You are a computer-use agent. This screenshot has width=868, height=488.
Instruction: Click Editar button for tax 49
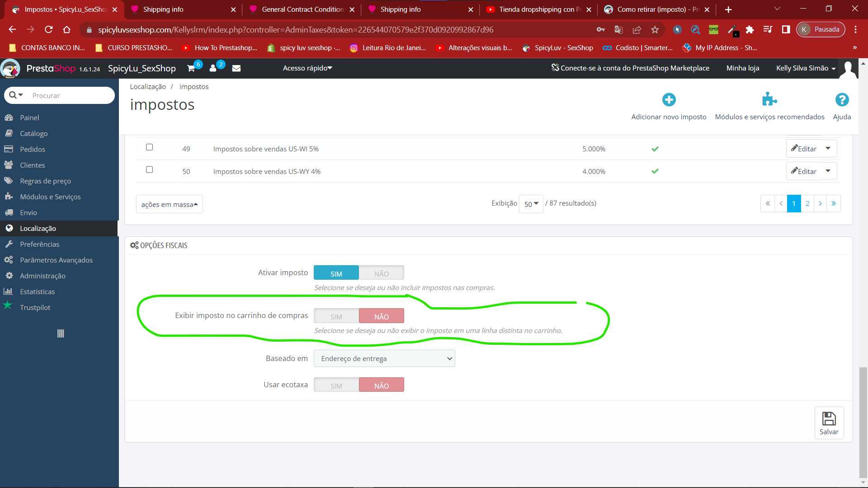pyautogui.click(x=804, y=149)
